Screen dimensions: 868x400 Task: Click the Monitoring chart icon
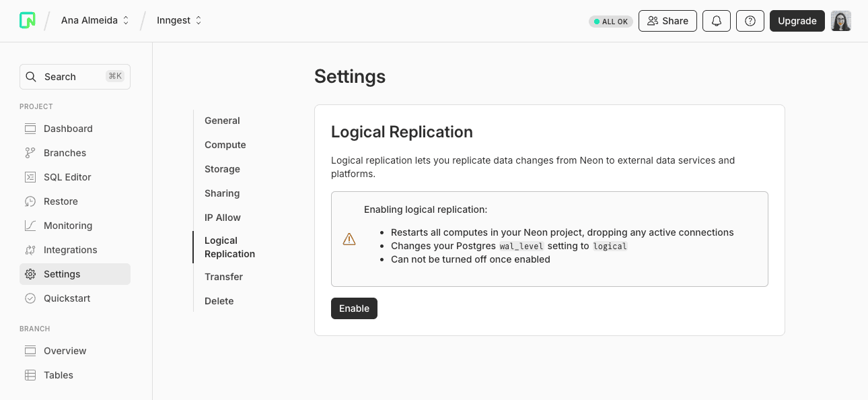click(x=31, y=226)
